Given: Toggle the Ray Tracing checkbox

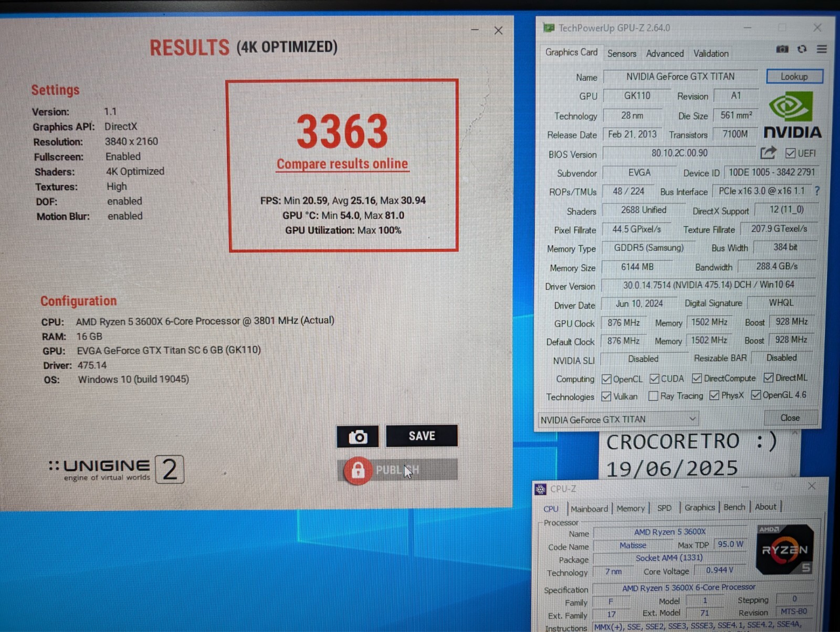Looking at the screenshot, I should [x=653, y=396].
